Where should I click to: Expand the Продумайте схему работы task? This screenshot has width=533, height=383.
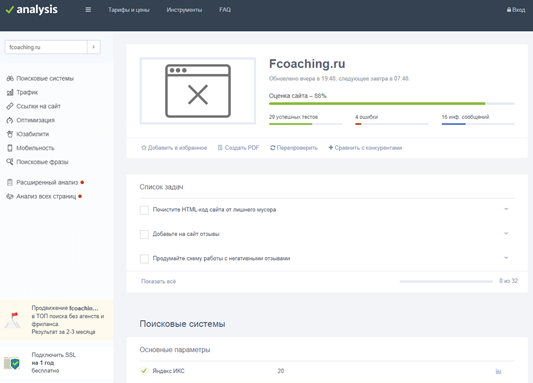pos(506,258)
